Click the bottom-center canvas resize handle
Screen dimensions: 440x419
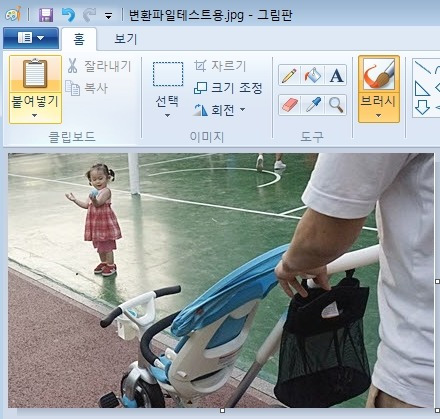pyautogui.click(x=222, y=410)
